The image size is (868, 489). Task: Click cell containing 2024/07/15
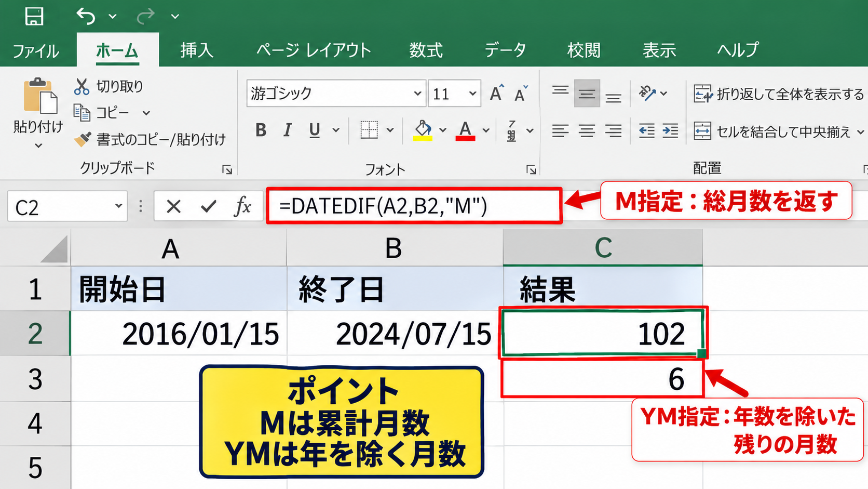[x=395, y=334]
